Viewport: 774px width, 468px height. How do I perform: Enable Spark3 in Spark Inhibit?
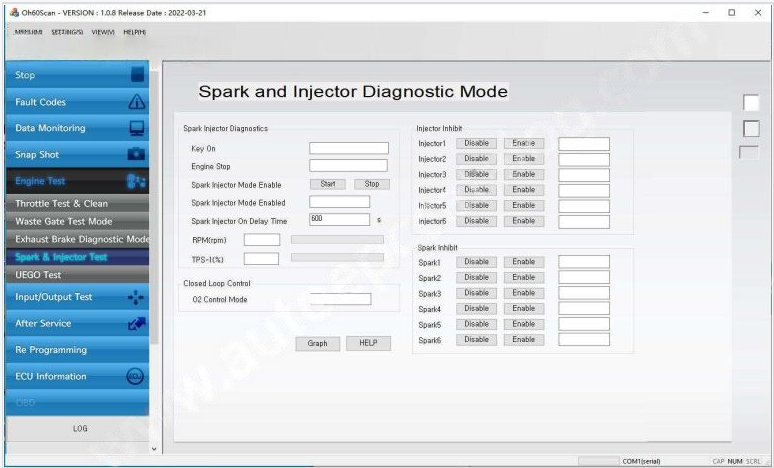(524, 293)
